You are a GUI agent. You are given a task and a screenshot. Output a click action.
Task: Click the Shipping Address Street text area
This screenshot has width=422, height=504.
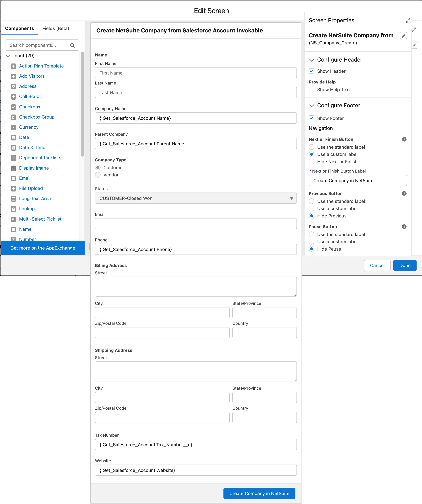[196, 372]
